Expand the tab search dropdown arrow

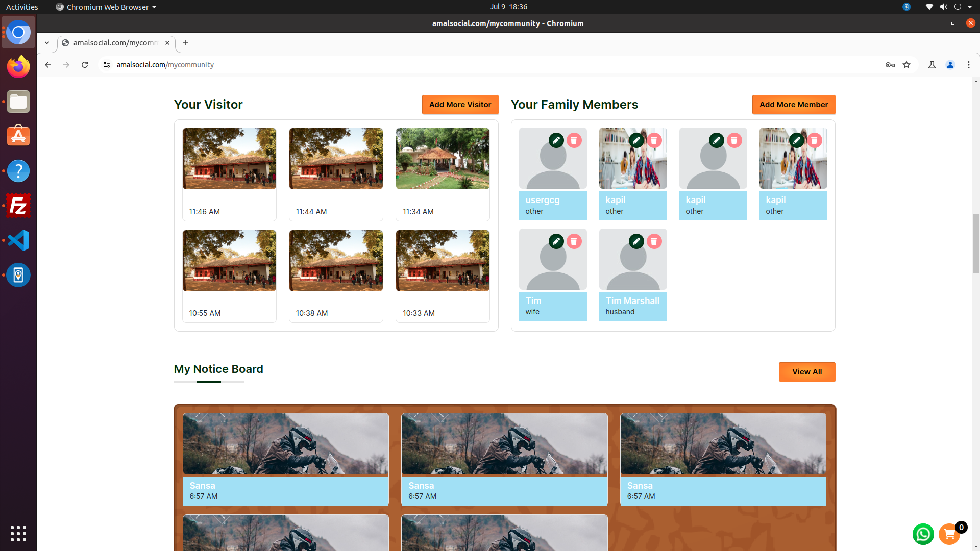click(x=47, y=43)
